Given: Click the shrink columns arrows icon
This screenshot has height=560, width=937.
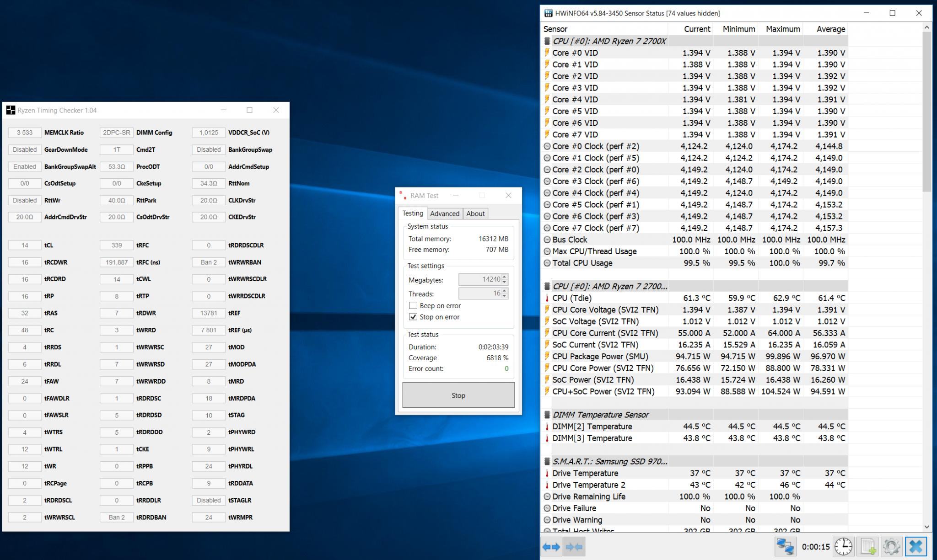Looking at the screenshot, I should tap(574, 547).
